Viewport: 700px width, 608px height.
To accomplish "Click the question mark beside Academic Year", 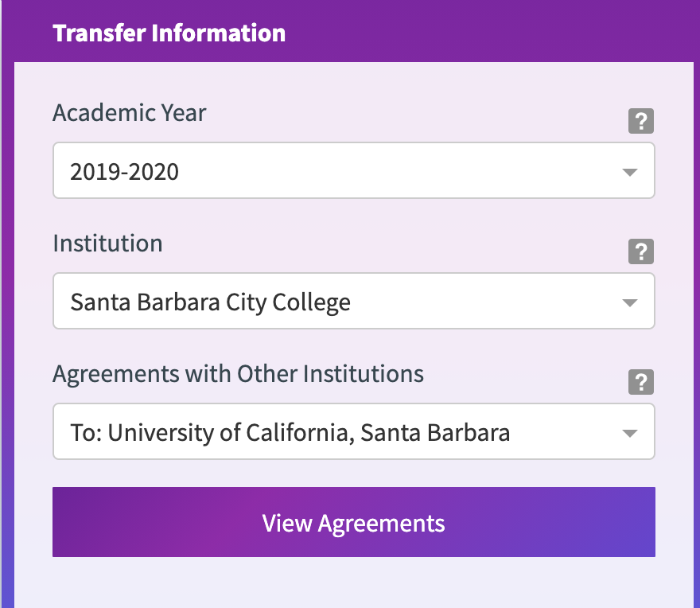I will 641,121.
